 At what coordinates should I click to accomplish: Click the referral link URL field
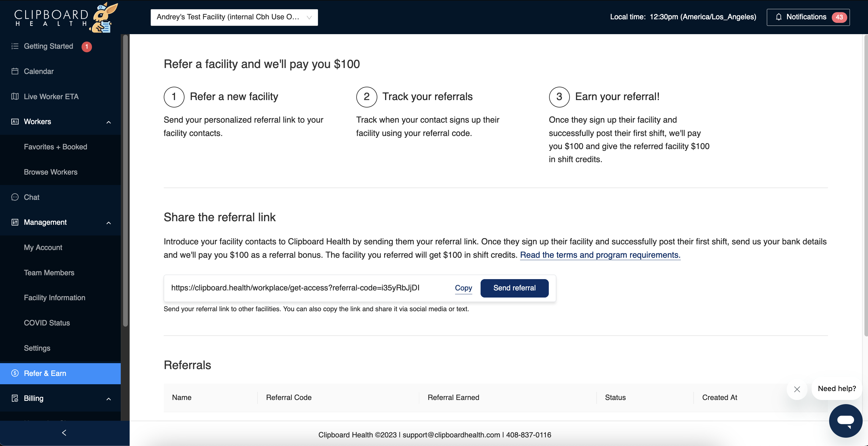pyautogui.click(x=295, y=288)
